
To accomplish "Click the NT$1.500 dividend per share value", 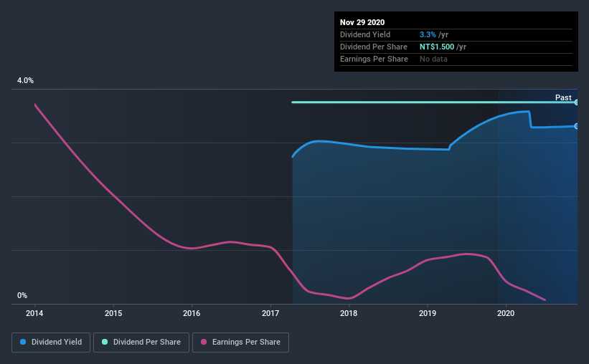I will 437,47.
